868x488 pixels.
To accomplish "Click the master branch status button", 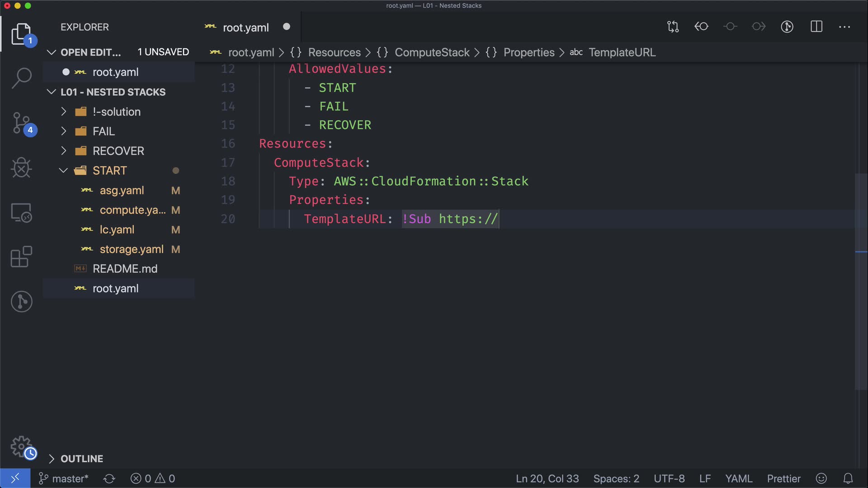I will (x=64, y=479).
